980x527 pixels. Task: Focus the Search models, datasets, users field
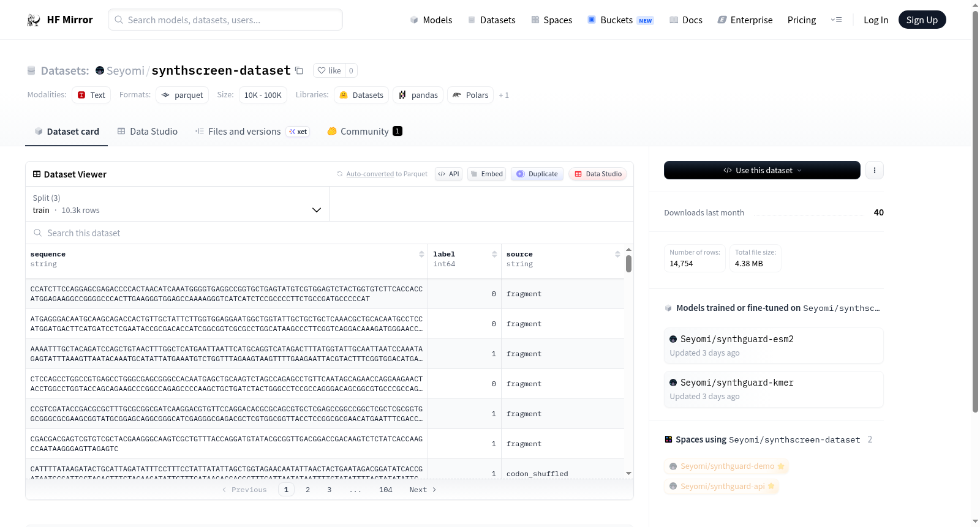coord(225,20)
